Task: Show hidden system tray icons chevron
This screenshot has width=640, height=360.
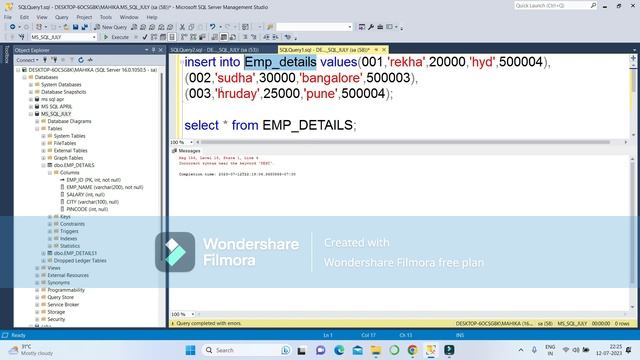Action: click(521, 350)
